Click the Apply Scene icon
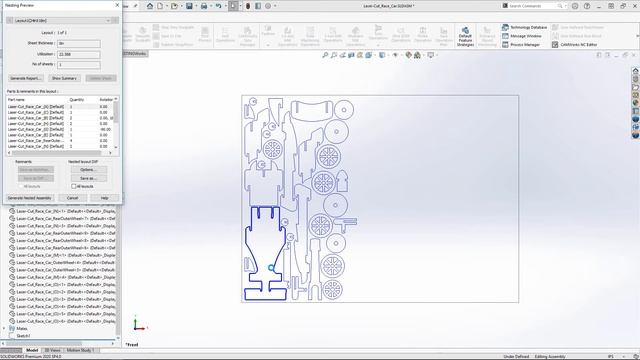 [417, 55]
